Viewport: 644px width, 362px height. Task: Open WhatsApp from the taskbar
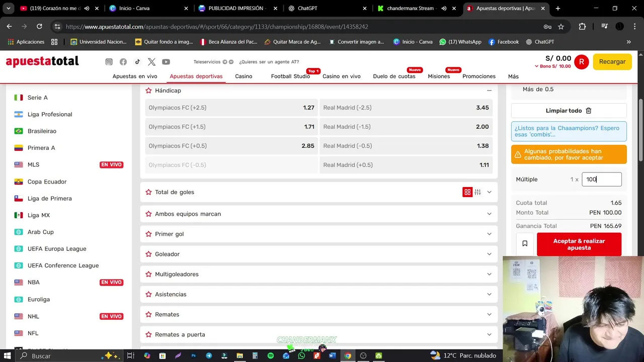(301, 355)
